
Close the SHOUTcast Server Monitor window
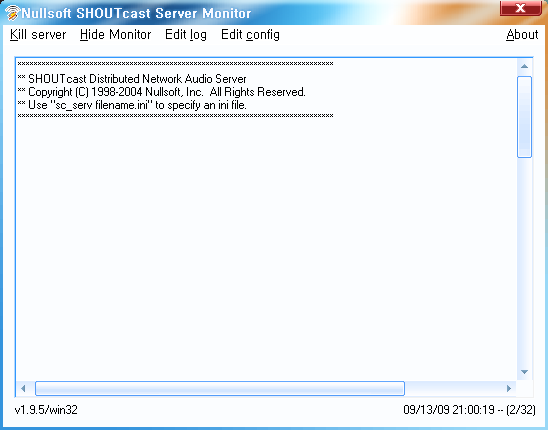pyautogui.click(x=521, y=8)
